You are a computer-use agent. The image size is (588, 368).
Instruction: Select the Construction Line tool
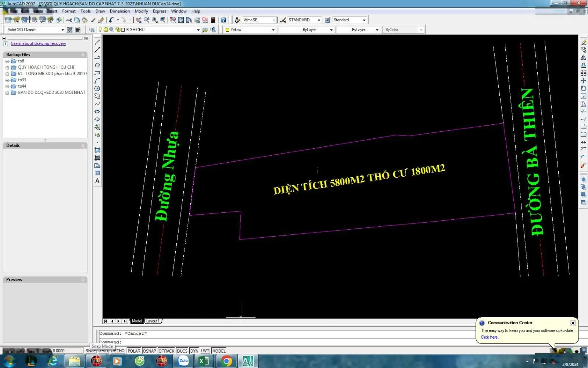click(97, 50)
